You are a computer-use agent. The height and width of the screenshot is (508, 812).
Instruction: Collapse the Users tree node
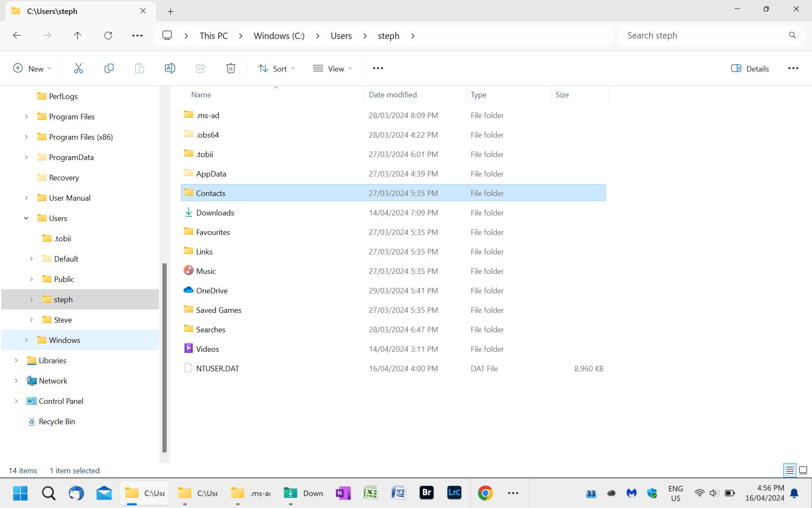26,218
